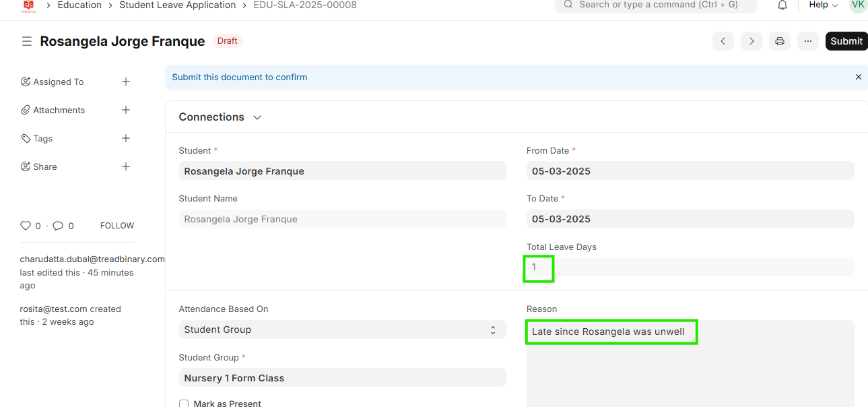Viewport: 868px width, 407px height.
Task: Click the From Date field
Action: 690,171
